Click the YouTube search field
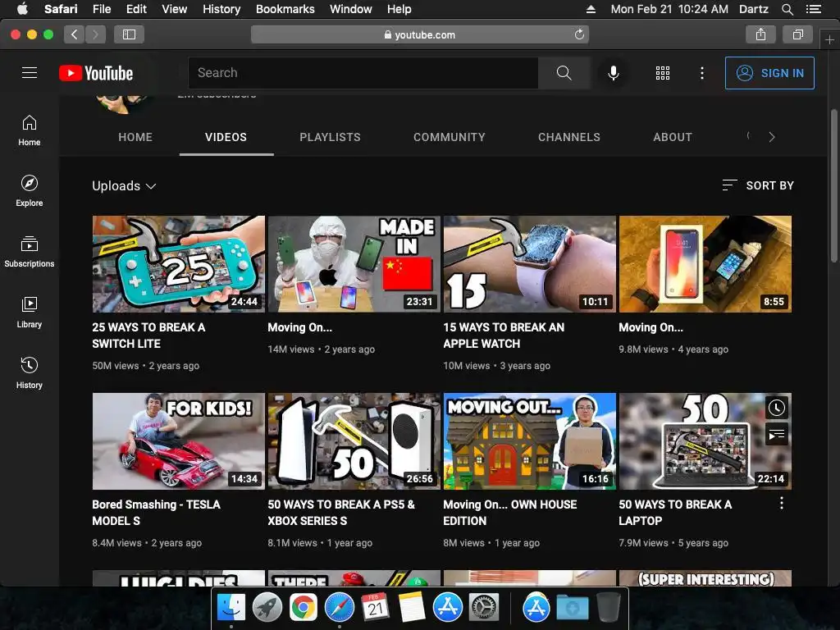The height and width of the screenshot is (630, 840). pos(363,73)
